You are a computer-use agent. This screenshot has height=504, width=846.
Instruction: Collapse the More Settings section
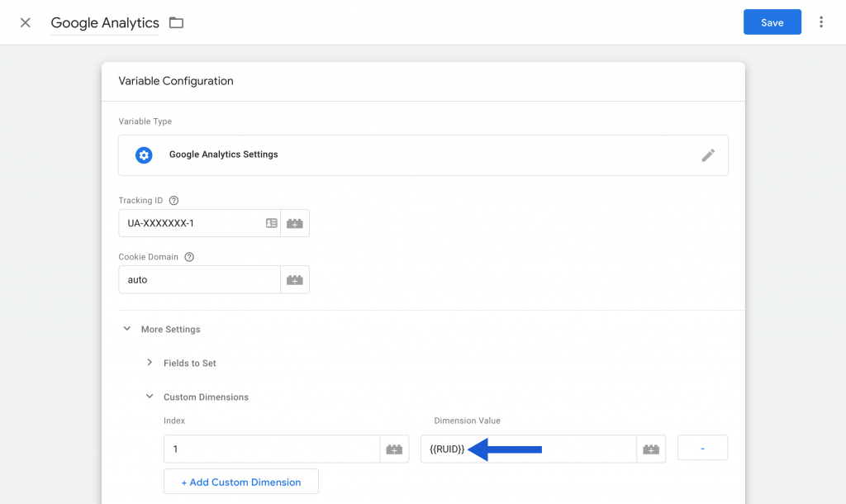(x=126, y=329)
